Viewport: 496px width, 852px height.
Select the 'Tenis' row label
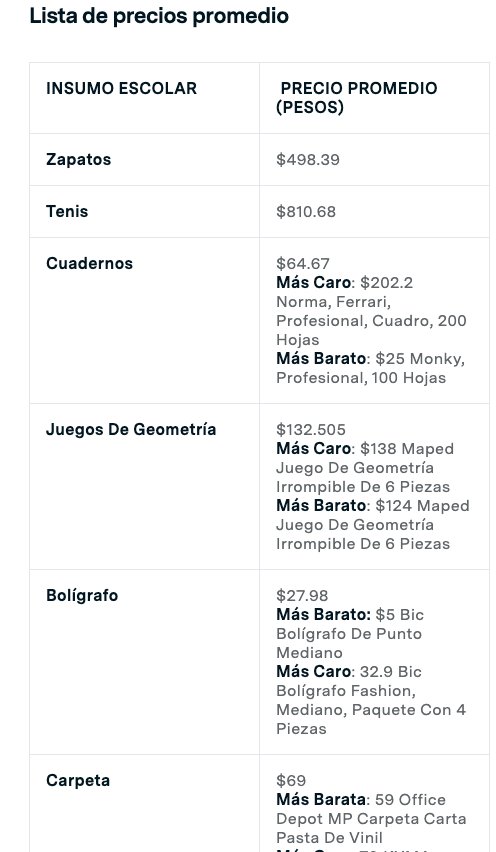[67, 211]
